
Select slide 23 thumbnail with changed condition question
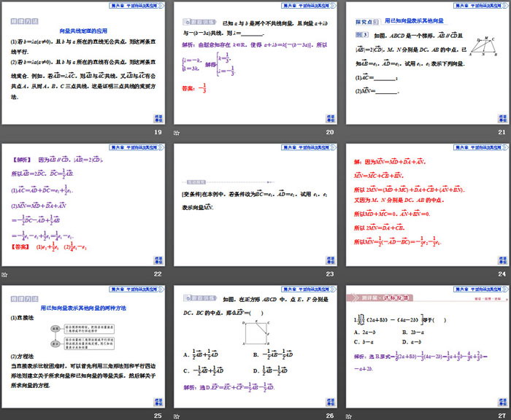point(255,205)
